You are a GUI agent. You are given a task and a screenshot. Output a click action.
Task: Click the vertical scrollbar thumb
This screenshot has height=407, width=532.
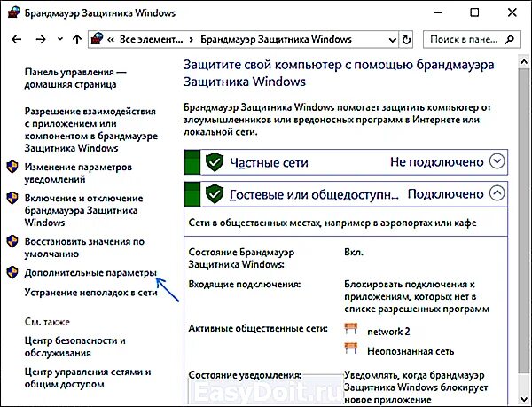524,219
